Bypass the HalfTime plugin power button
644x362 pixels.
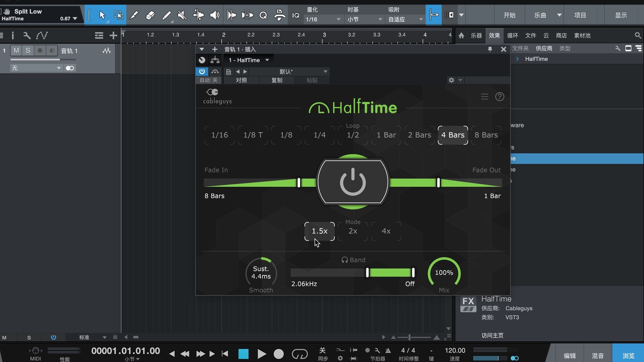pos(202,71)
